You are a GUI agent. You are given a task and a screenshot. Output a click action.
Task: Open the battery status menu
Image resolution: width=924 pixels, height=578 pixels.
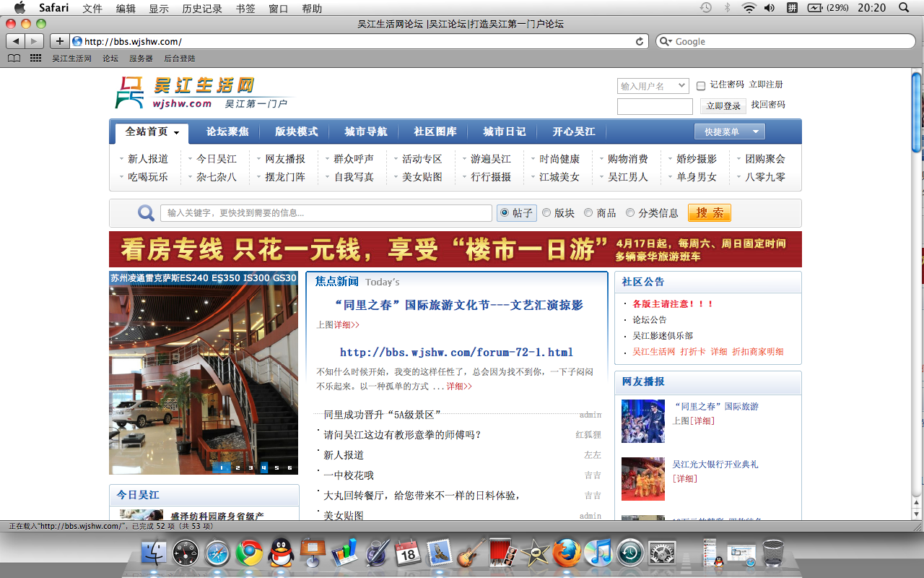[828, 7]
